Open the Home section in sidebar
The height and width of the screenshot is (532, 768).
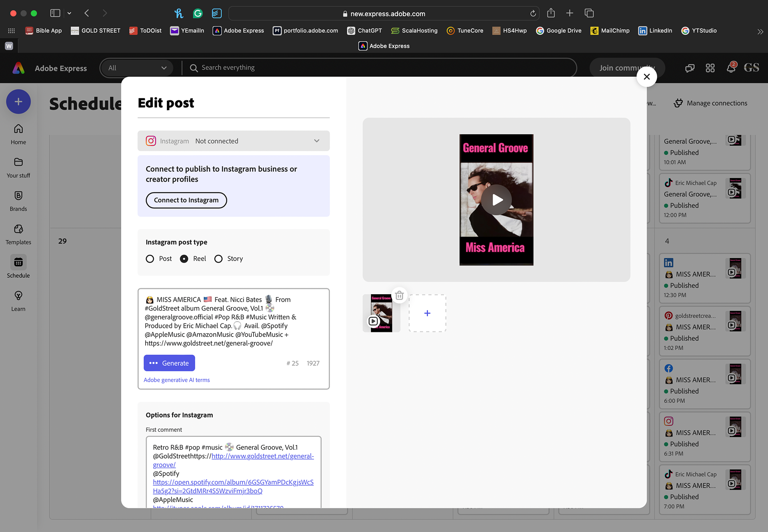coord(18,135)
